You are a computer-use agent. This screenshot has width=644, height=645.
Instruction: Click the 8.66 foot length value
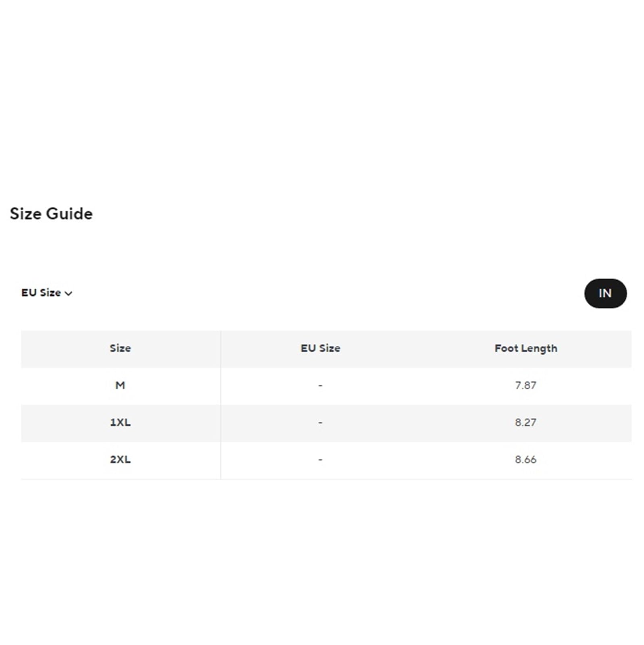pyautogui.click(x=525, y=460)
